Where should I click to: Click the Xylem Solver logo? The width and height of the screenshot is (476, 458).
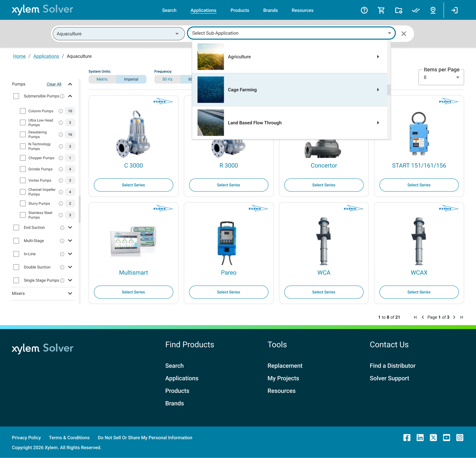coord(42,9)
